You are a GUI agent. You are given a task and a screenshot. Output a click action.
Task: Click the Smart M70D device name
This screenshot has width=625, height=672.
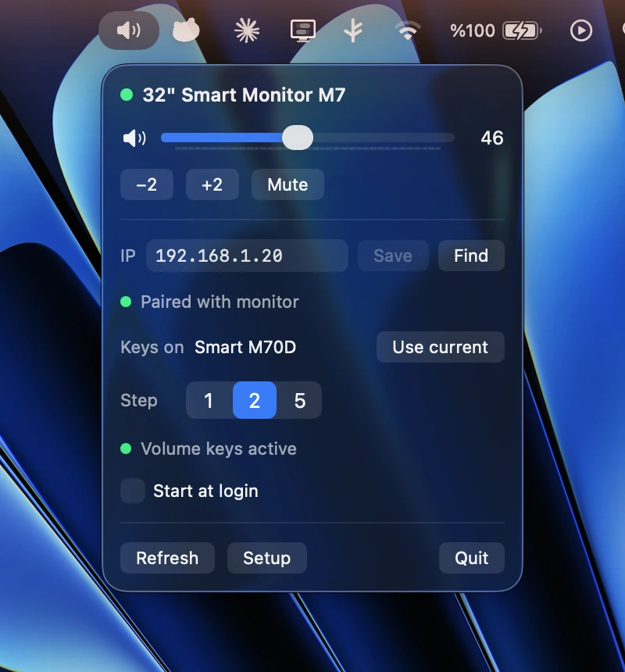245,347
